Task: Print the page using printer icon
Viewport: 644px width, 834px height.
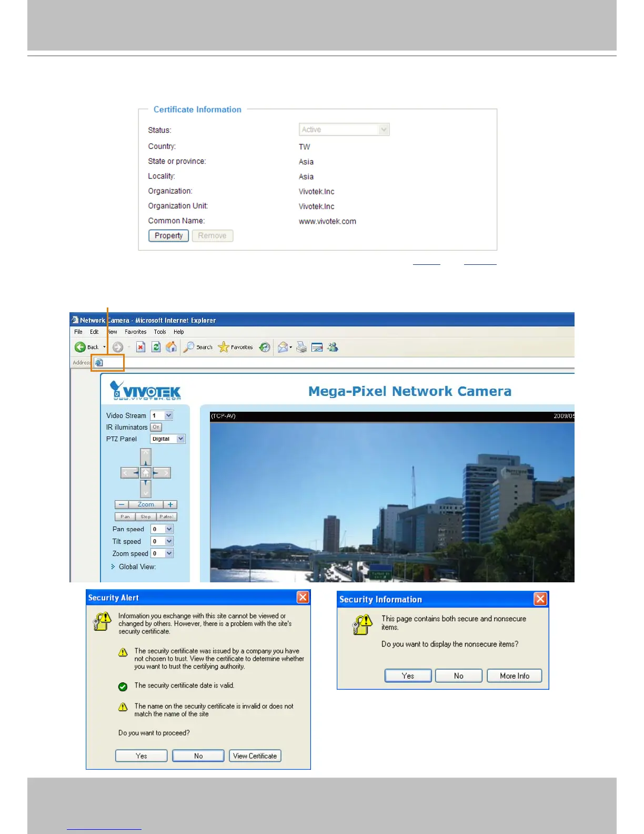Action: pos(301,347)
